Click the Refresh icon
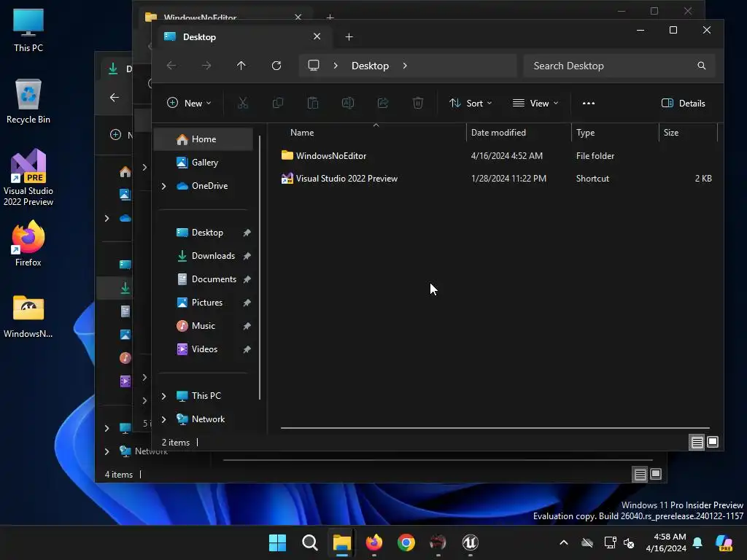 [x=276, y=65]
